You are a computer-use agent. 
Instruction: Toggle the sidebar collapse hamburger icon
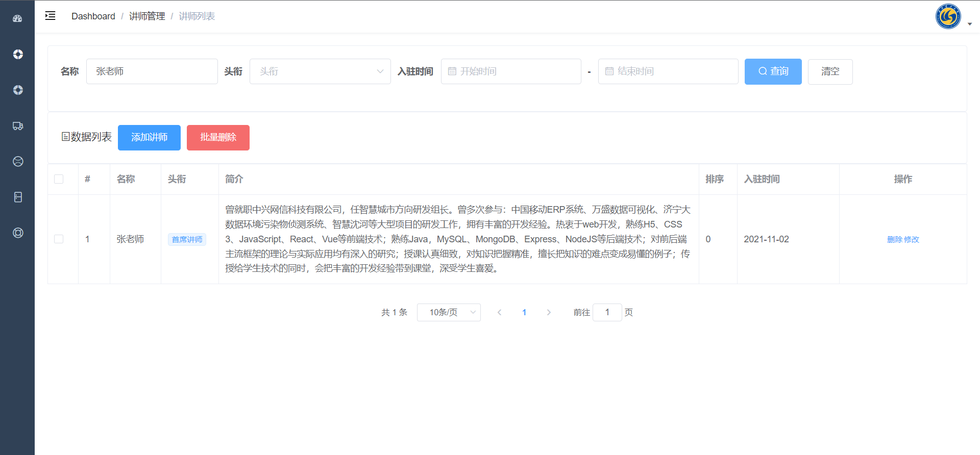click(50, 16)
